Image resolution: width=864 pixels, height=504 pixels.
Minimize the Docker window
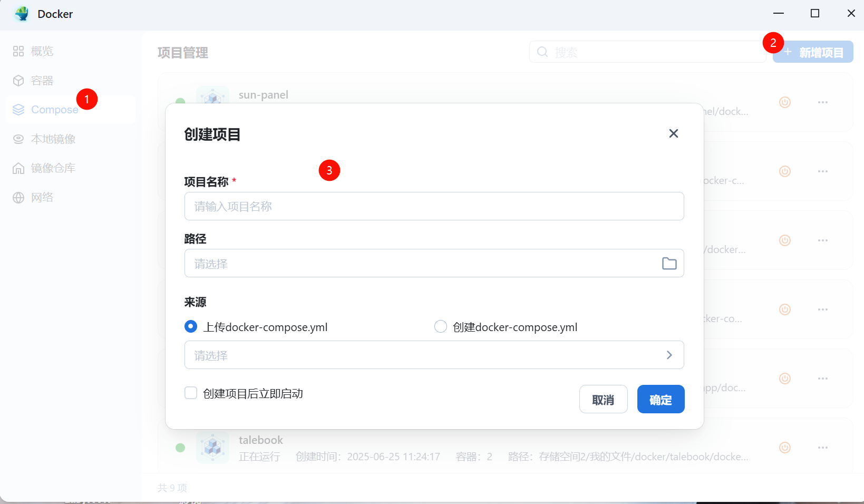tap(779, 13)
